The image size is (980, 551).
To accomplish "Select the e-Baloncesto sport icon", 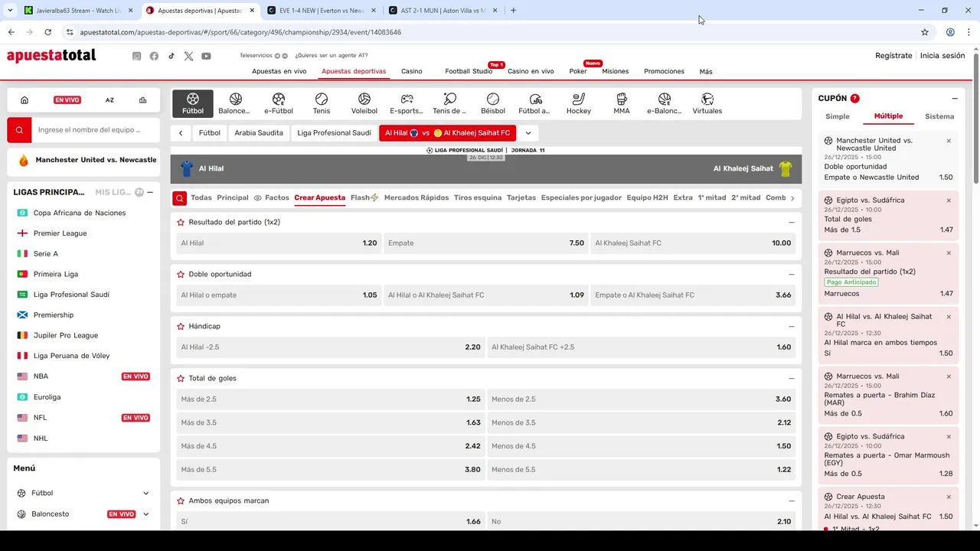I will click(x=664, y=104).
